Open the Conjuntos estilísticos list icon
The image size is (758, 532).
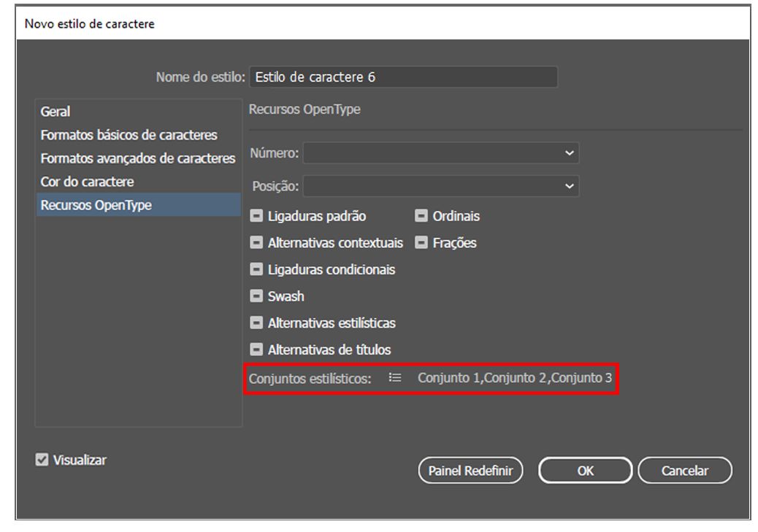[x=394, y=377]
